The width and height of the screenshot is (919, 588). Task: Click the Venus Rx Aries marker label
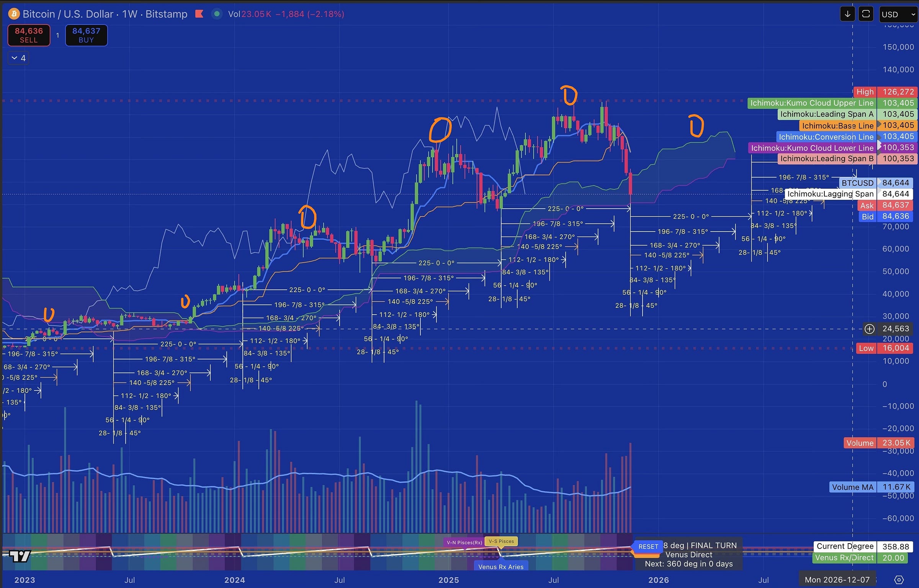click(x=500, y=567)
